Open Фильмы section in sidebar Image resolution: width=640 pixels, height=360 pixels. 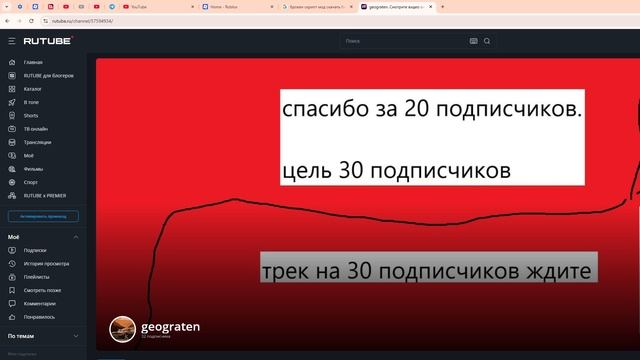click(33, 169)
